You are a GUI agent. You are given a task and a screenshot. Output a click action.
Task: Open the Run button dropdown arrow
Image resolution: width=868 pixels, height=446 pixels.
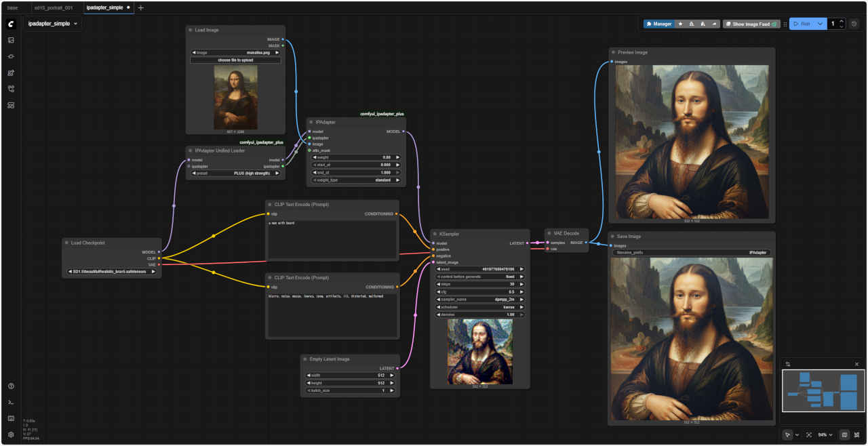point(820,24)
